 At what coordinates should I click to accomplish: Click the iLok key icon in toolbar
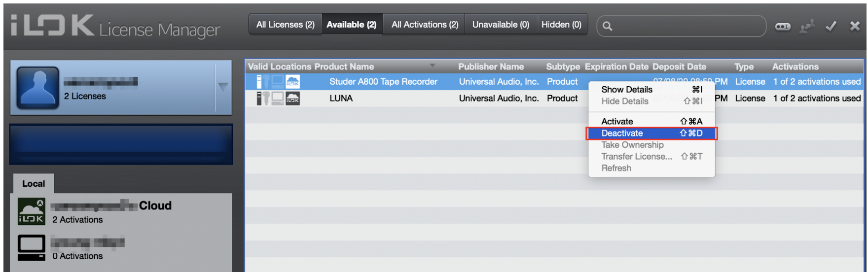tap(783, 27)
